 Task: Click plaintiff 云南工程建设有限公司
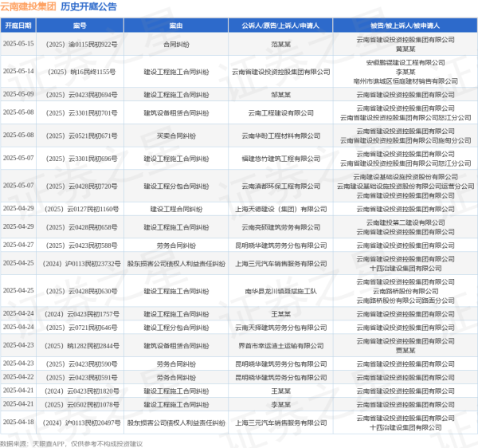point(280,113)
